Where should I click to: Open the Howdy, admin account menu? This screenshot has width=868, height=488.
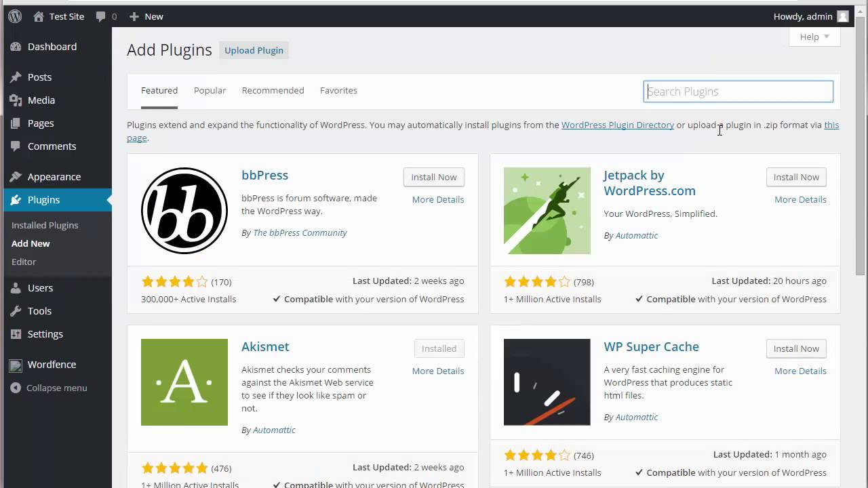[811, 16]
